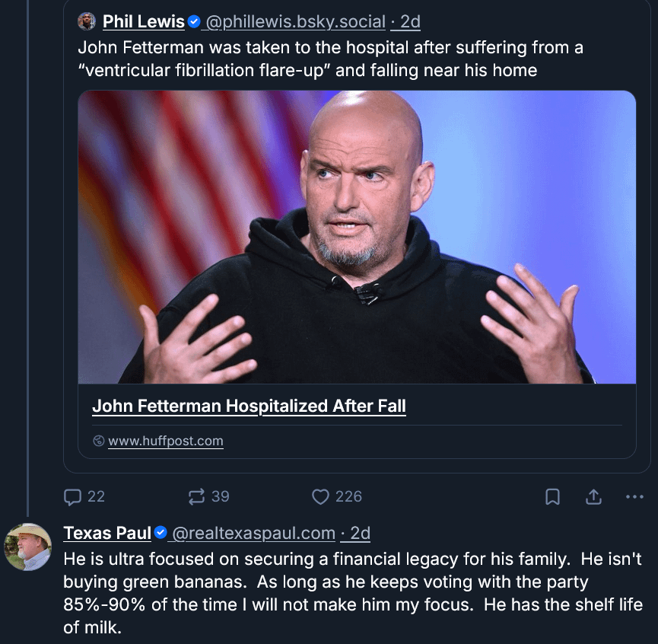Click Phil Lewis's blue verified badge
658x644 pixels.
194,22
